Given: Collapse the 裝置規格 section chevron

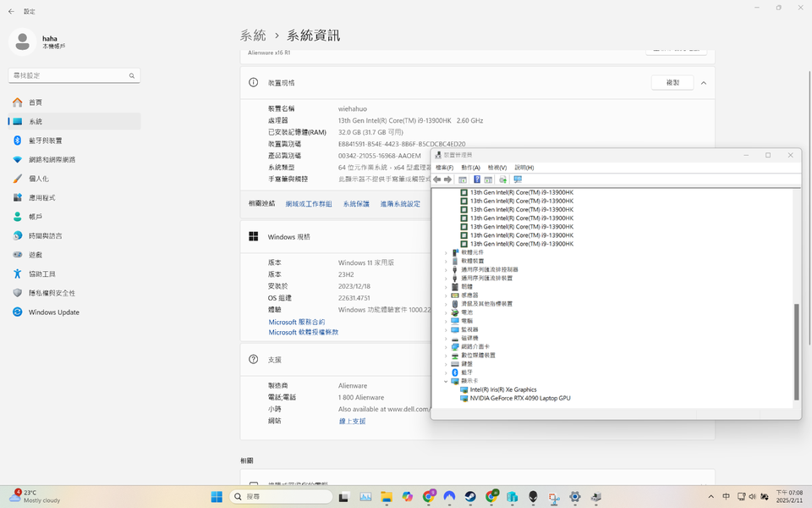Looking at the screenshot, I should tap(704, 83).
